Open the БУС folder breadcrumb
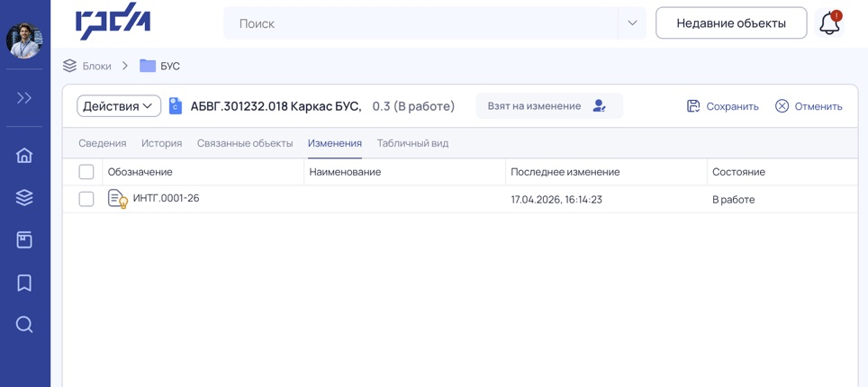The width and height of the screenshot is (868, 387). pos(170,66)
